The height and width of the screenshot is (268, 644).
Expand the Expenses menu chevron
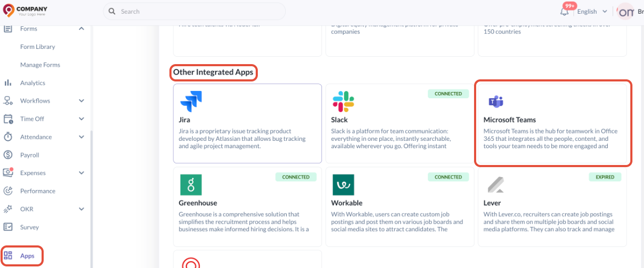pos(81,172)
